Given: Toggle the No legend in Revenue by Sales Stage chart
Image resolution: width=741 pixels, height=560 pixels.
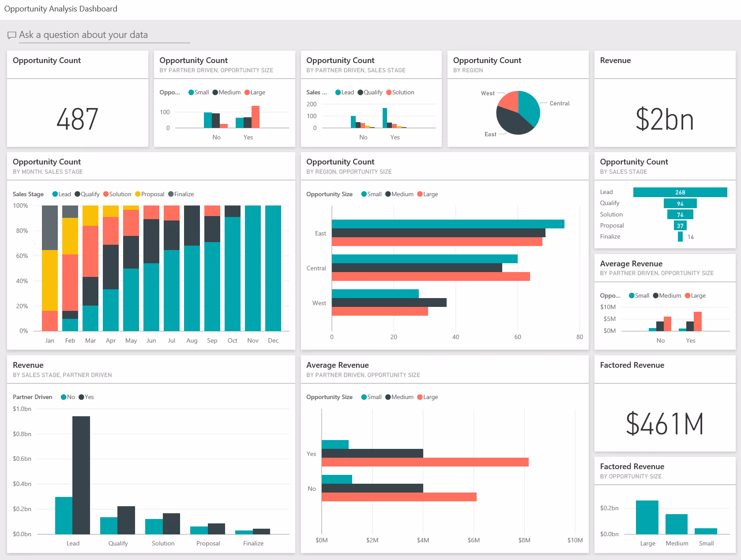Looking at the screenshot, I should pyautogui.click(x=64, y=397).
